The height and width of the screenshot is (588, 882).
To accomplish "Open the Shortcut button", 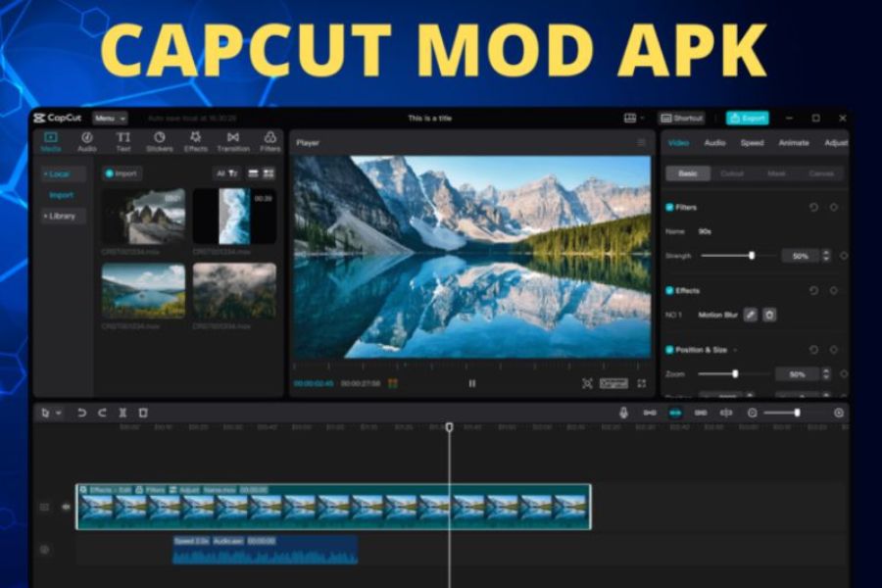I will [x=681, y=119].
